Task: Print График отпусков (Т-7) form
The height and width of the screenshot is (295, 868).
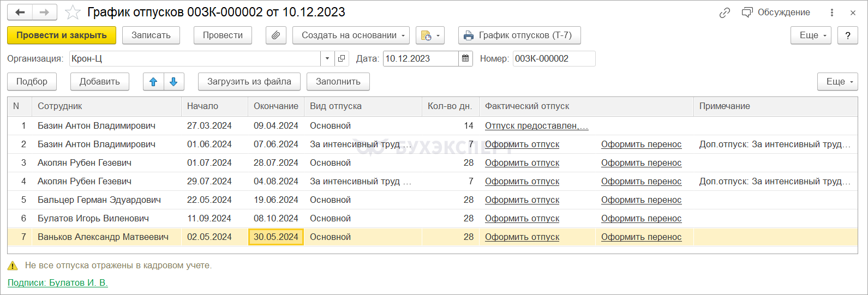Action: click(x=519, y=35)
